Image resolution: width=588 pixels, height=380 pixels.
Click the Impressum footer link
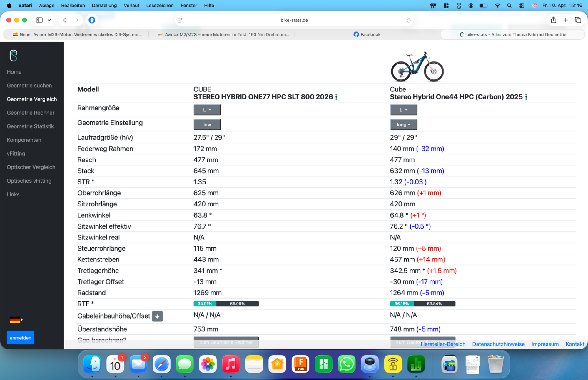click(545, 344)
